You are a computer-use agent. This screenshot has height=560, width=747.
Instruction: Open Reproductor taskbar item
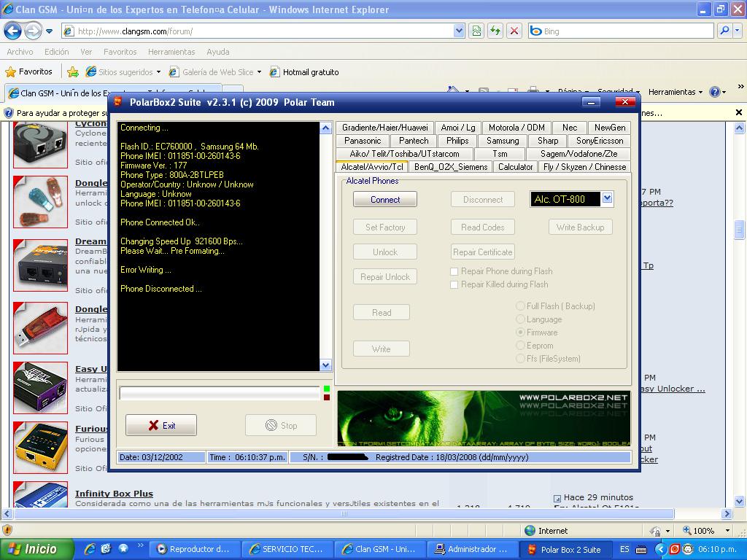coord(194,549)
